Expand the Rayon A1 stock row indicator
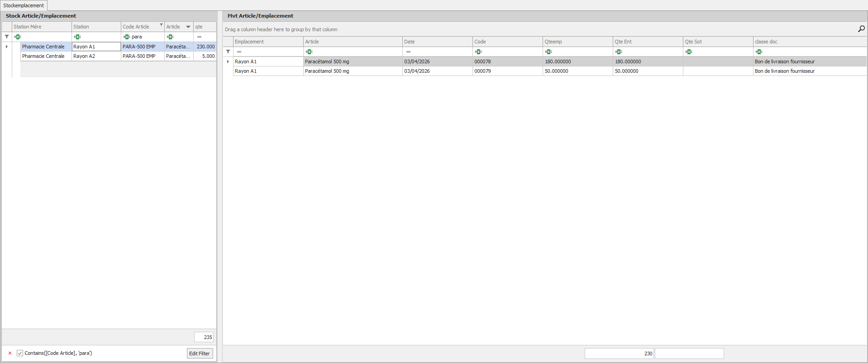The image size is (868, 363). tap(7, 47)
